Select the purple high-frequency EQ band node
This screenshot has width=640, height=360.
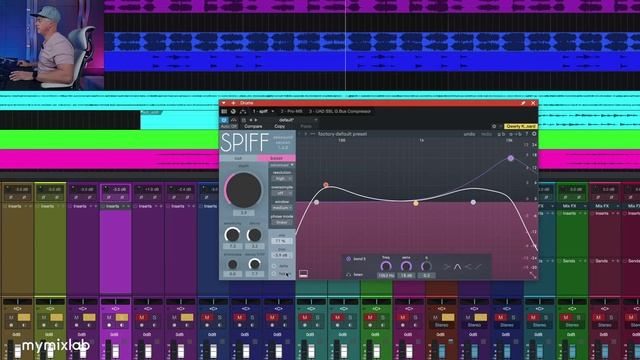(511, 158)
